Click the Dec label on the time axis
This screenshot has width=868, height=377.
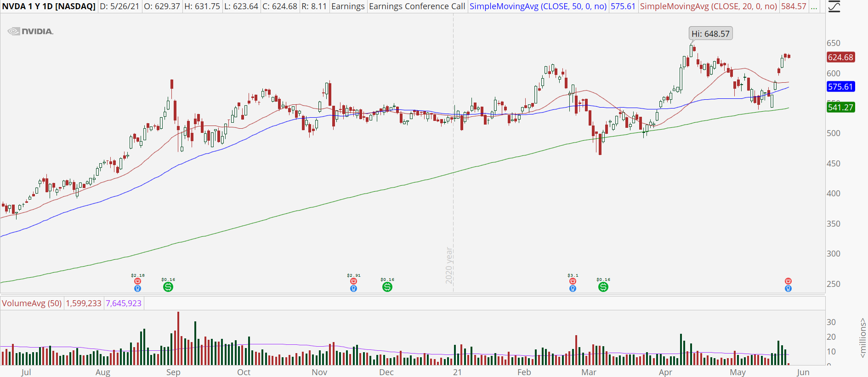pyautogui.click(x=386, y=372)
